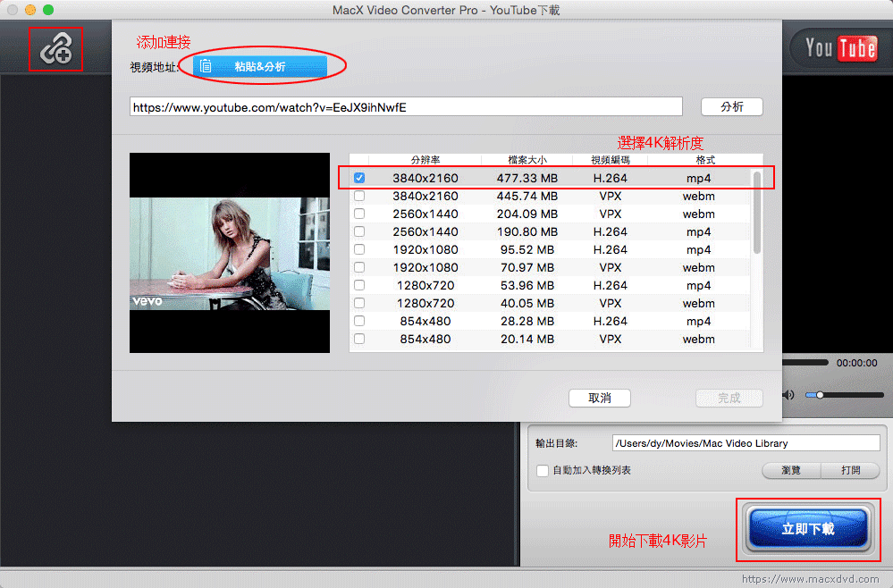893x588 pixels.
Task: Click the format list scrollbar
Action: coord(757,212)
